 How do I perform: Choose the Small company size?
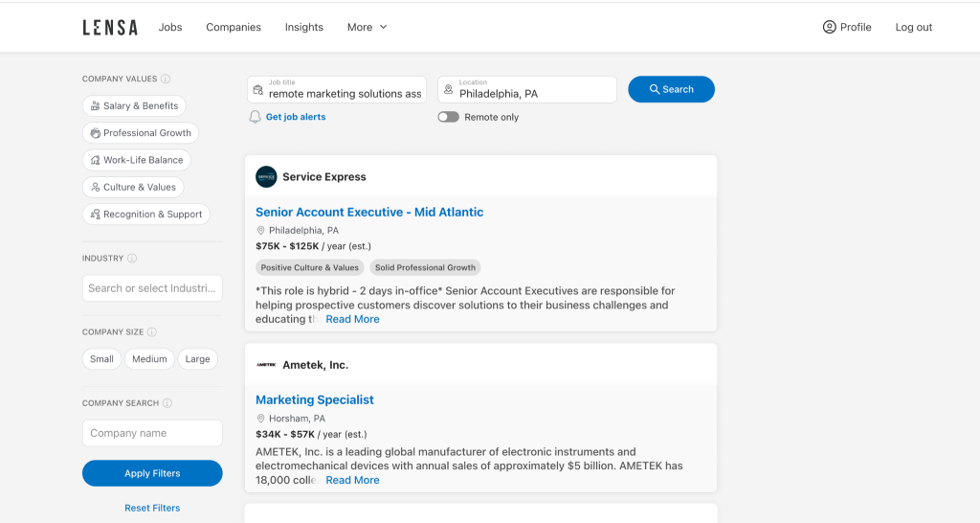101,359
